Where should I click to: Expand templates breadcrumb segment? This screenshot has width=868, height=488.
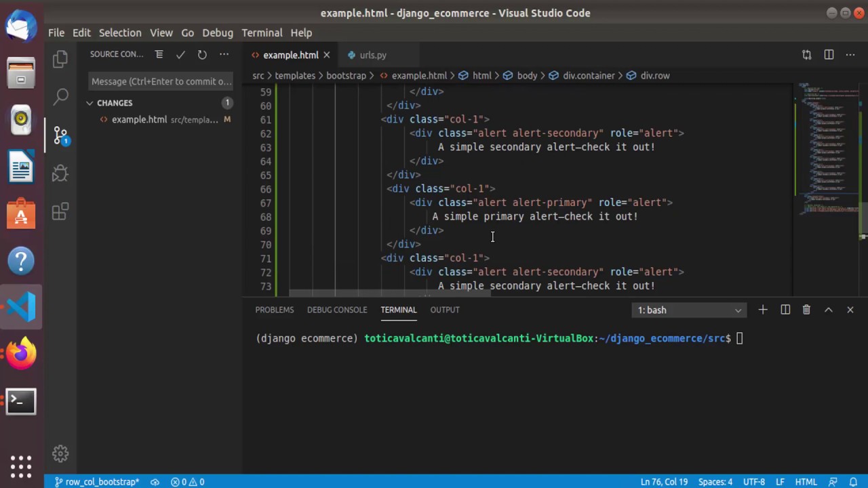[x=295, y=75]
